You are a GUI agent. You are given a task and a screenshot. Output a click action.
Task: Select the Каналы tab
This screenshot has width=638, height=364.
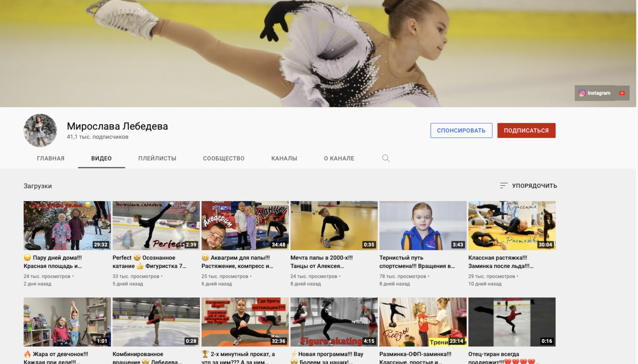point(284,158)
